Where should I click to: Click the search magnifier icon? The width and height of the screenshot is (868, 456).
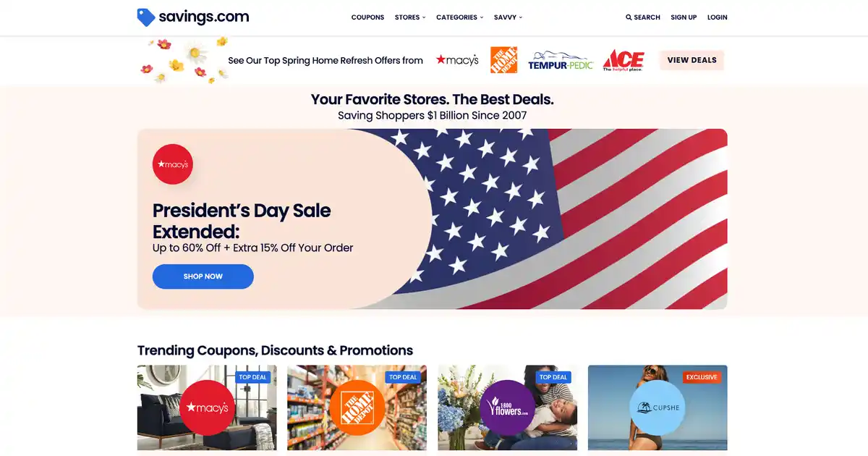(x=629, y=17)
